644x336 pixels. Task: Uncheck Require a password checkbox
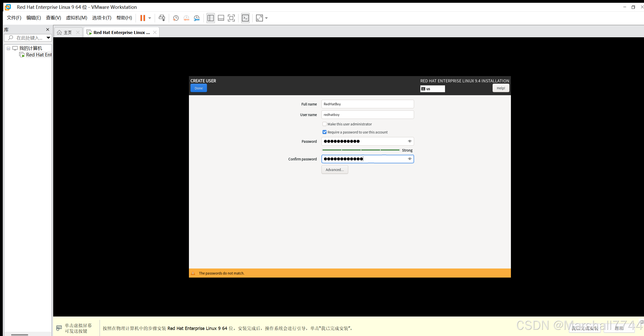pos(325,132)
